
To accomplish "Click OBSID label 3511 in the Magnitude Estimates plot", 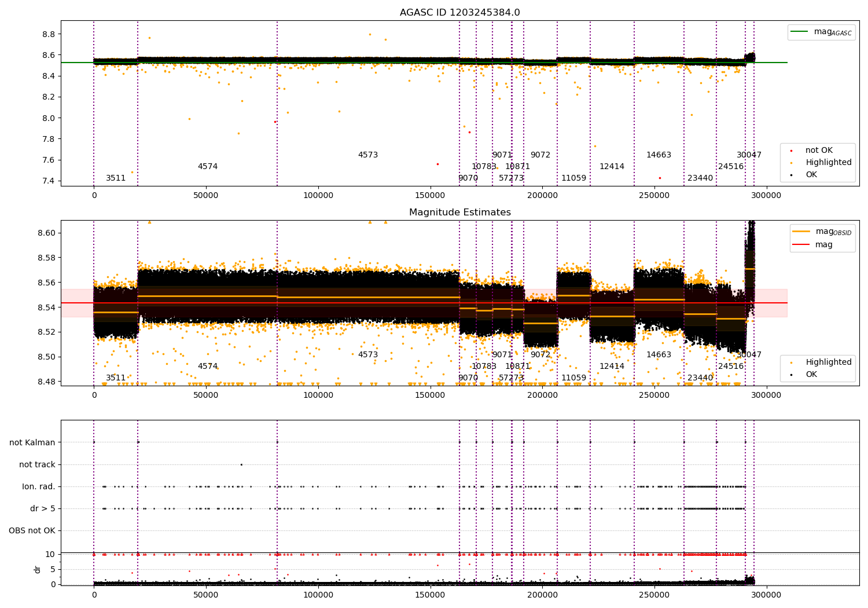I will tap(116, 378).
